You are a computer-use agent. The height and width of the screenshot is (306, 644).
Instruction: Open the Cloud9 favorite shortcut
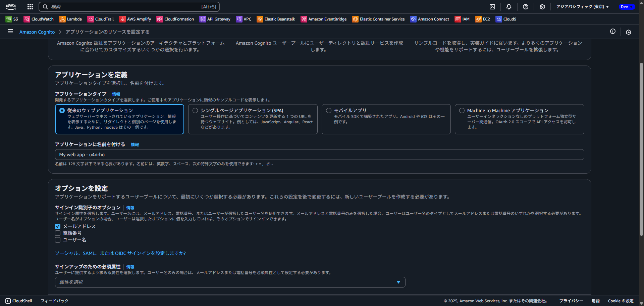pyautogui.click(x=506, y=19)
